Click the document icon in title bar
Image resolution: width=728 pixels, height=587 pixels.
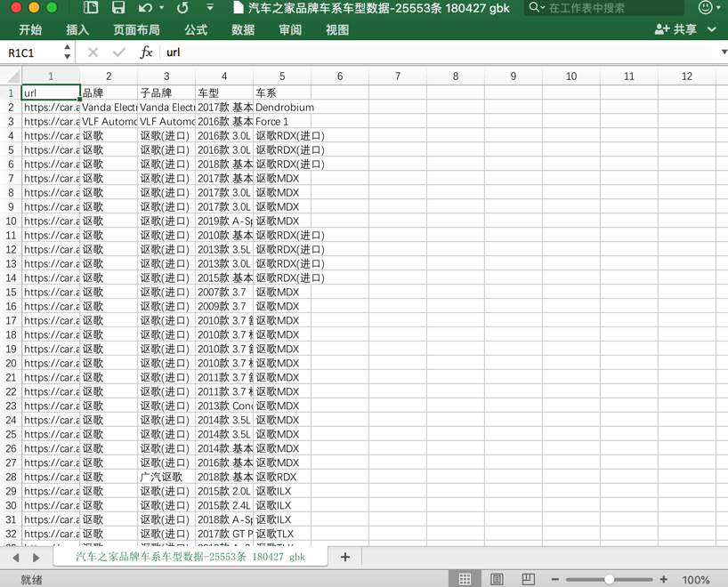point(239,7)
